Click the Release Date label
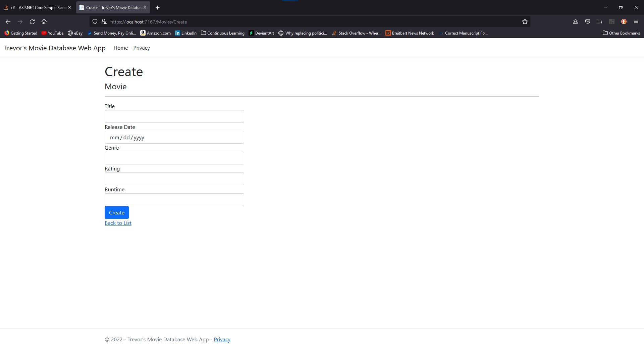This screenshot has height=349, width=644. tap(120, 127)
